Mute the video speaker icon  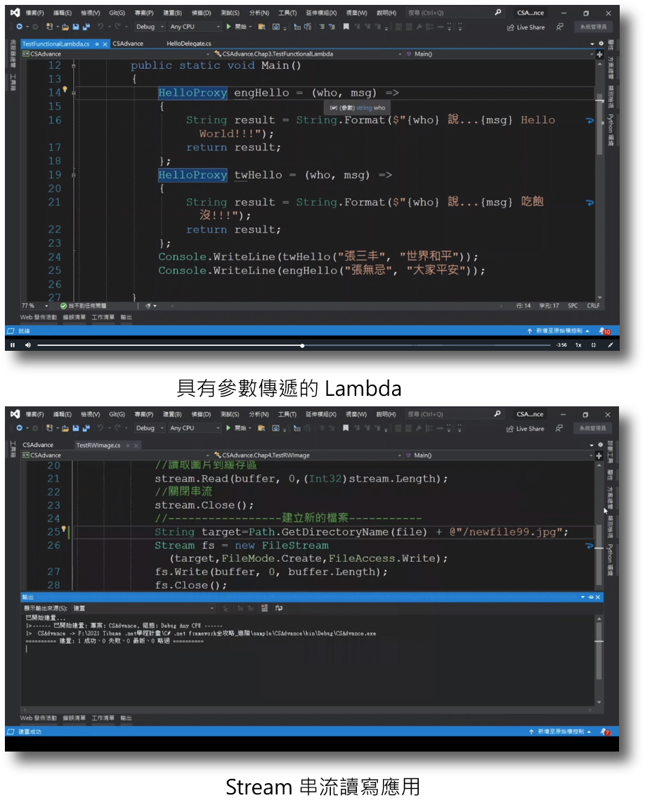[27, 344]
